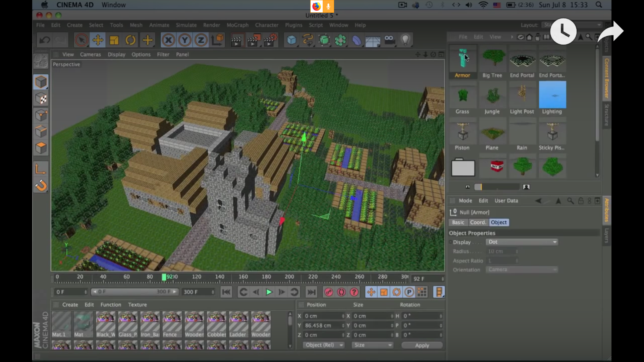
Task: Open the Size mode dropdown
Action: (x=372, y=345)
